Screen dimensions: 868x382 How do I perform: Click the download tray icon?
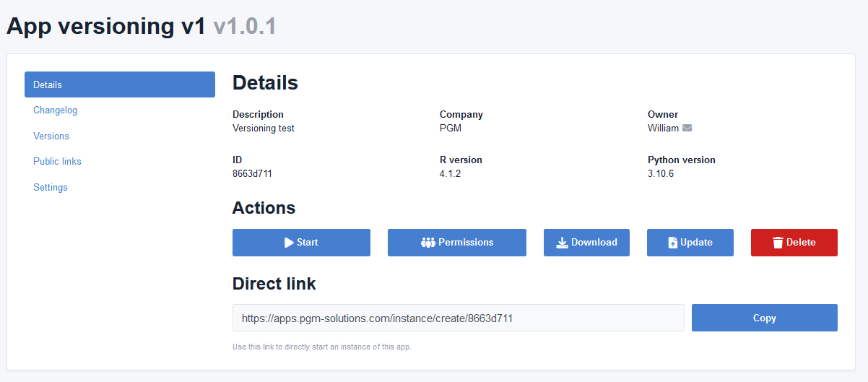pyautogui.click(x=563, y=243)
